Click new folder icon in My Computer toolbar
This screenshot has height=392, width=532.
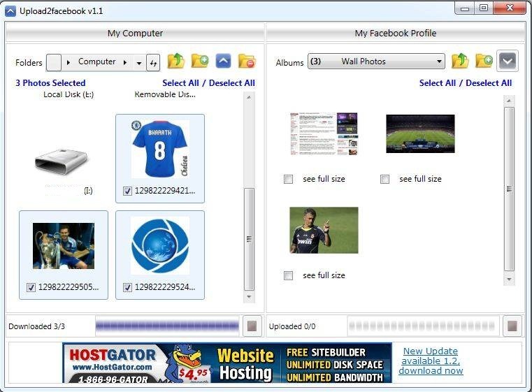coord(200,61)
